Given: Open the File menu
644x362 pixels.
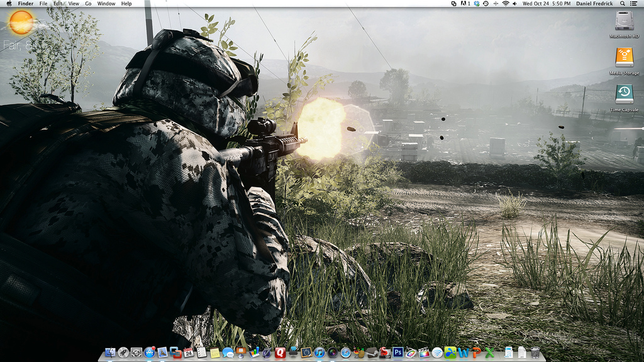Looking at the screenshot, I should [x=43, y=3].
